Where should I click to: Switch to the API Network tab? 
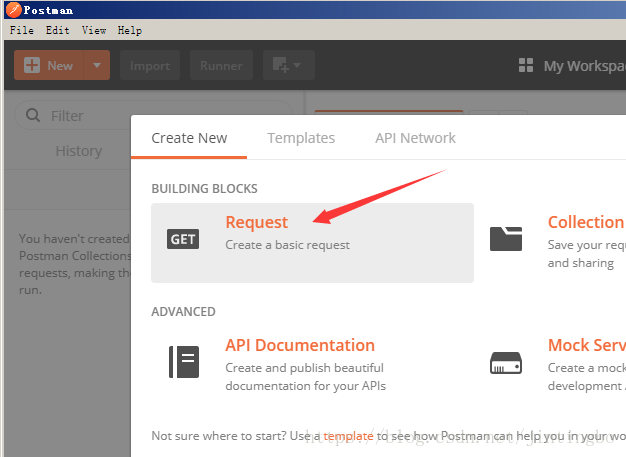pyautogui.click(x=415, y=138)
